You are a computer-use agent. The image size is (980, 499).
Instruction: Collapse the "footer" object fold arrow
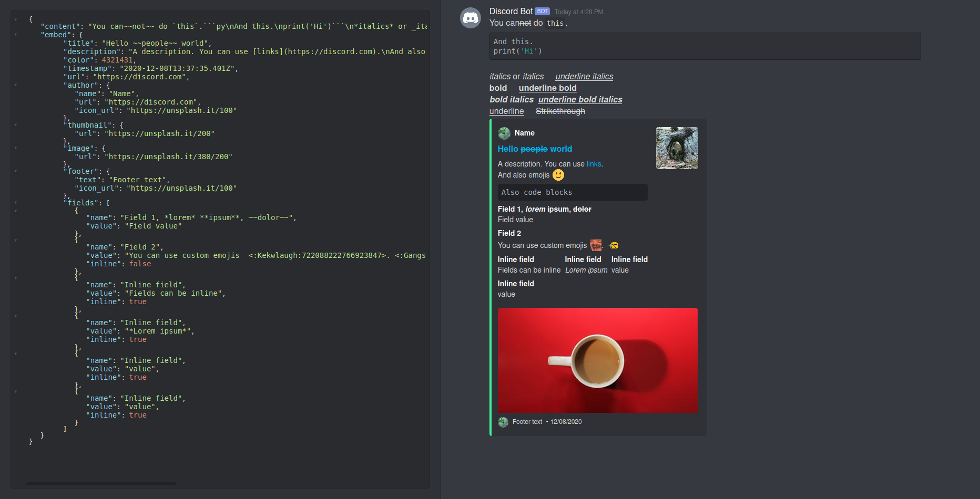(x=16, y=171)
